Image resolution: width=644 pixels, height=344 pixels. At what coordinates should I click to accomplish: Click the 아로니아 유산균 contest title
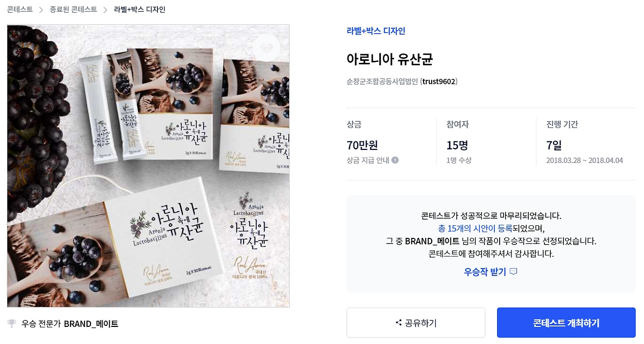[390, 59]
